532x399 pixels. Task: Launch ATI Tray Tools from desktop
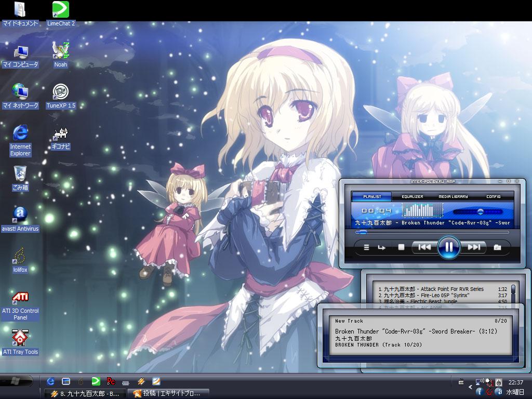pos(20,343)
